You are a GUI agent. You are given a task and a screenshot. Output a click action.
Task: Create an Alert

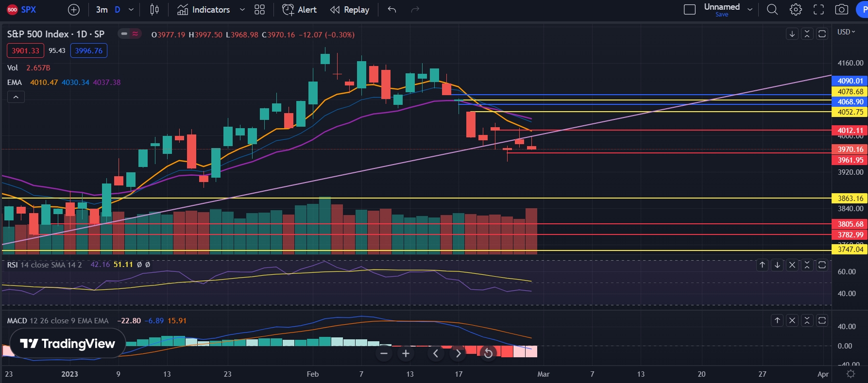pos(300,10)
